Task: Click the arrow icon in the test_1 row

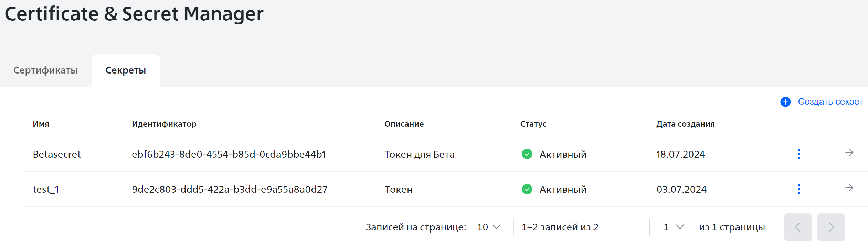Action: tap(849, 188)
